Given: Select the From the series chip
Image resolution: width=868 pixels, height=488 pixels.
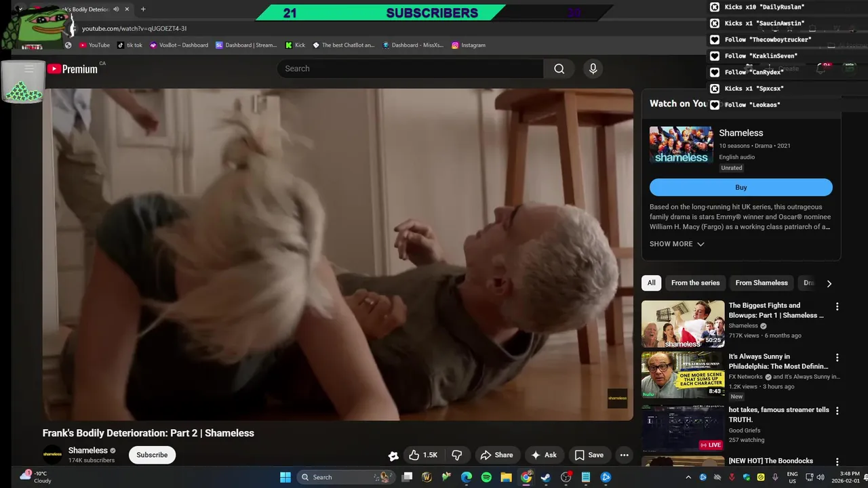Looking at the screenshot, I should [695, 283].
